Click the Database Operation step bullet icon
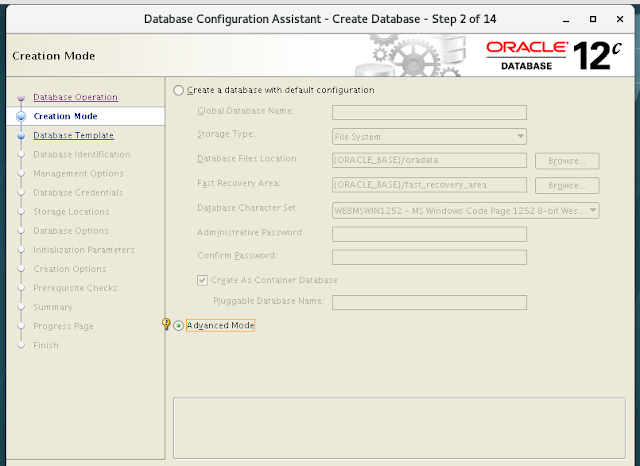 21,98
